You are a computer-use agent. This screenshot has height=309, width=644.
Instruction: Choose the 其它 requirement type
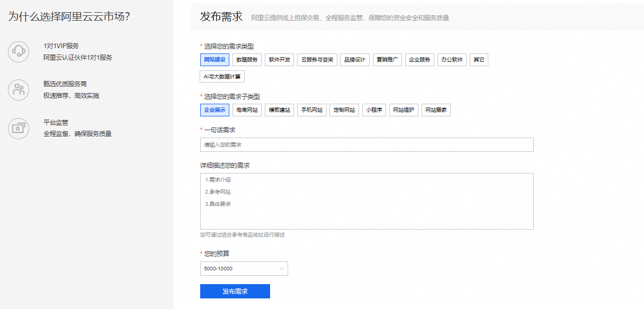tap(479, 60)
